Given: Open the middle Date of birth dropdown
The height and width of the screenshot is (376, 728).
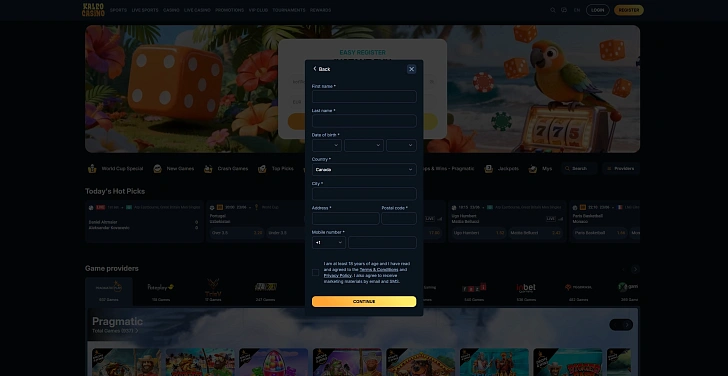Looking at the screenshot, I should click(364, 145).
